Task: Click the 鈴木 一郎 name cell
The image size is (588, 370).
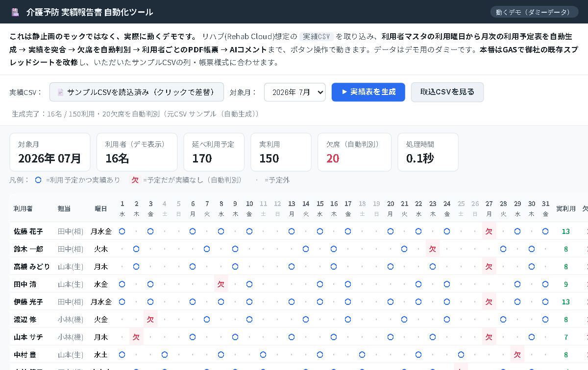Action: point(28,249)
